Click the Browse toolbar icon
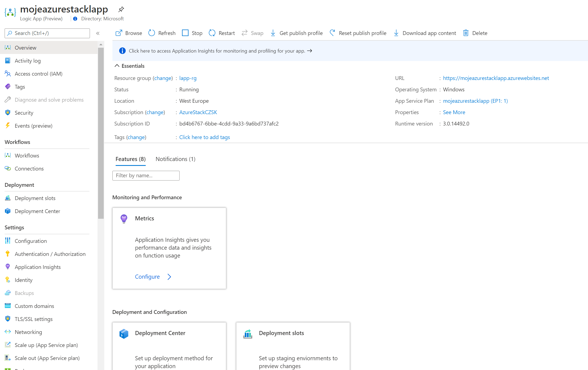The image size is (588, 370). 119,33
